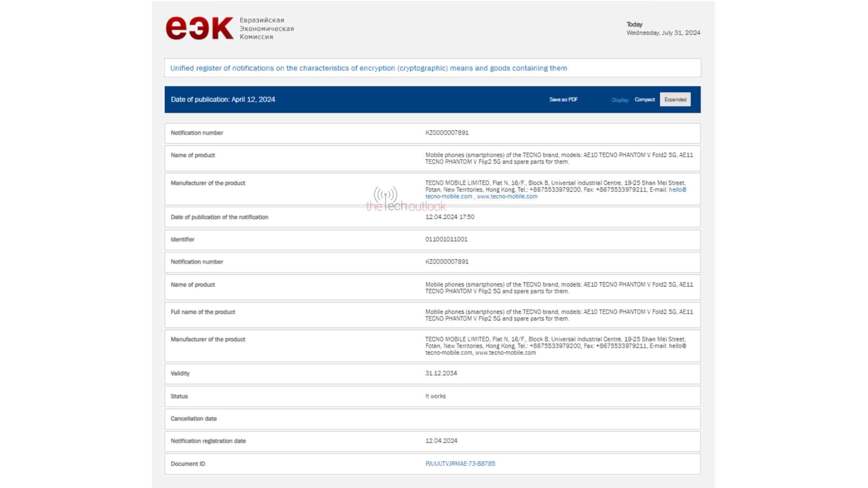The image size is (868, 488).
Task: Click the publication timestamp 12.04.2024 17:50
Action: [450, 217]
